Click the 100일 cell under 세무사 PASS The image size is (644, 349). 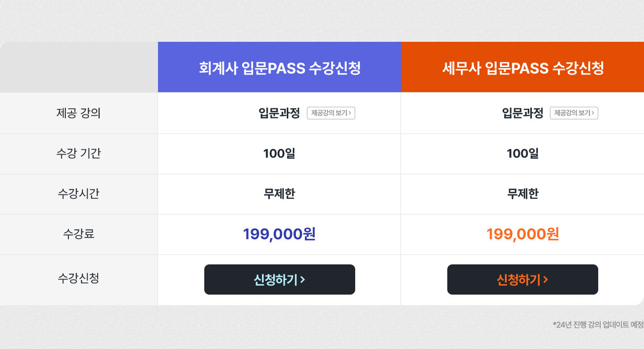[x=523, y=154]
